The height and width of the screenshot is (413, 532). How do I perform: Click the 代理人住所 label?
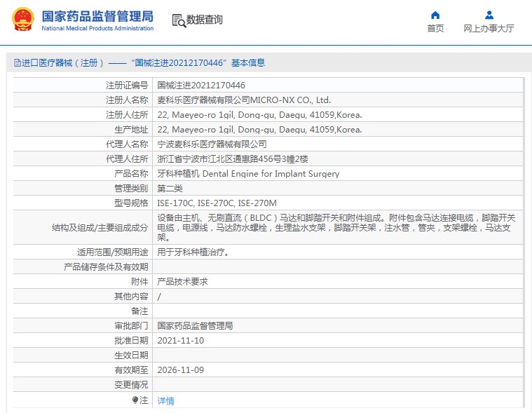pos(127,159)
